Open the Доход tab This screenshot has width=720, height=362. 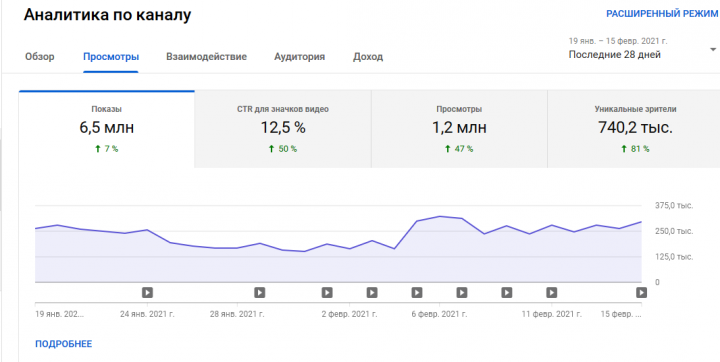(x=368, y=57)
